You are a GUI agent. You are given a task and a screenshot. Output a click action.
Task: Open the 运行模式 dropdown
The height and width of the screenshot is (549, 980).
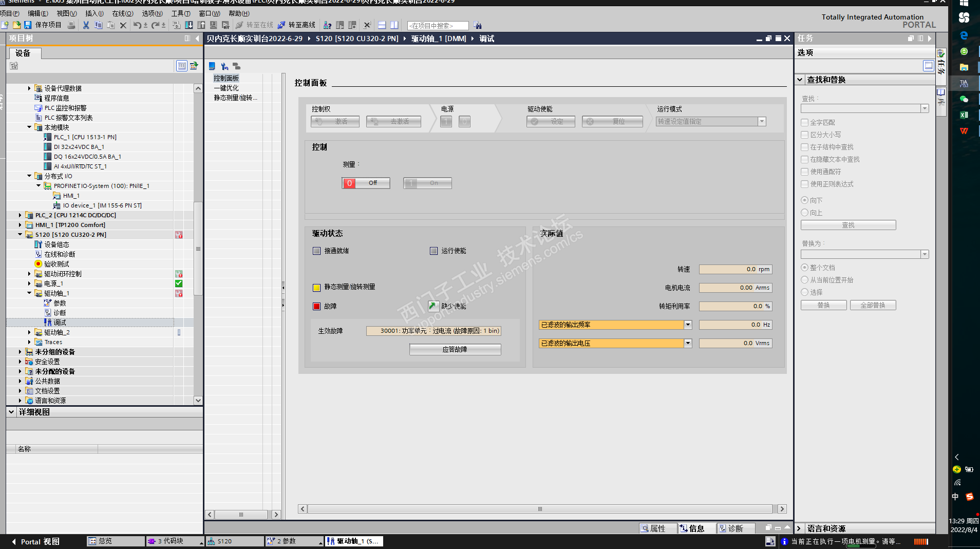(762, 121)
